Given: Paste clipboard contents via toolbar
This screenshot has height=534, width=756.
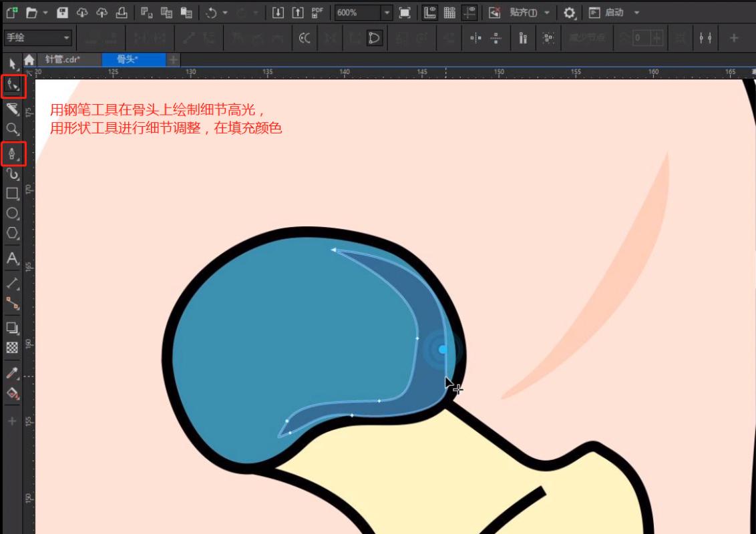Looking at the screenshot, I should click(x=186, y=13).
